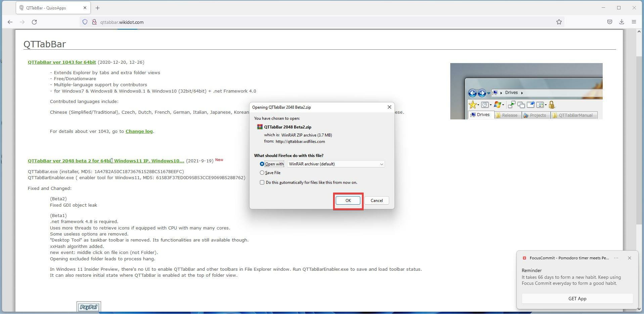Open the Firefox hamburger menu

634,22
